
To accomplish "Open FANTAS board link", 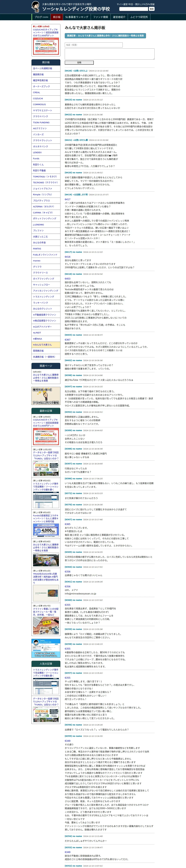I will [x=46, y=249].
